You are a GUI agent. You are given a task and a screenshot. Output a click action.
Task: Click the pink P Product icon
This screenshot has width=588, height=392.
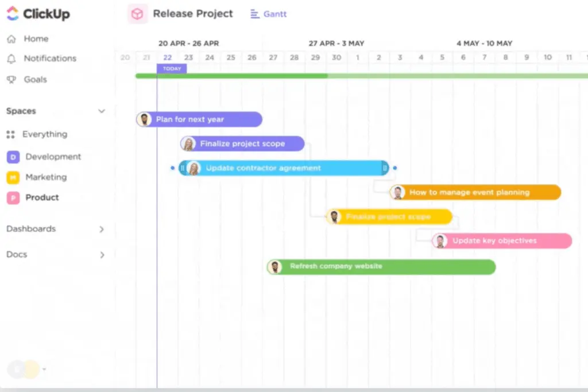pos(13,197)
